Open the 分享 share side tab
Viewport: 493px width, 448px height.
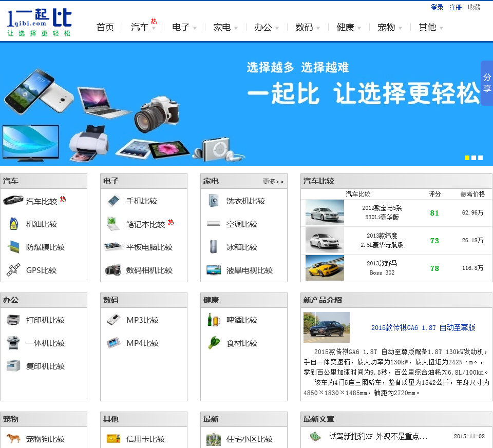487,83
